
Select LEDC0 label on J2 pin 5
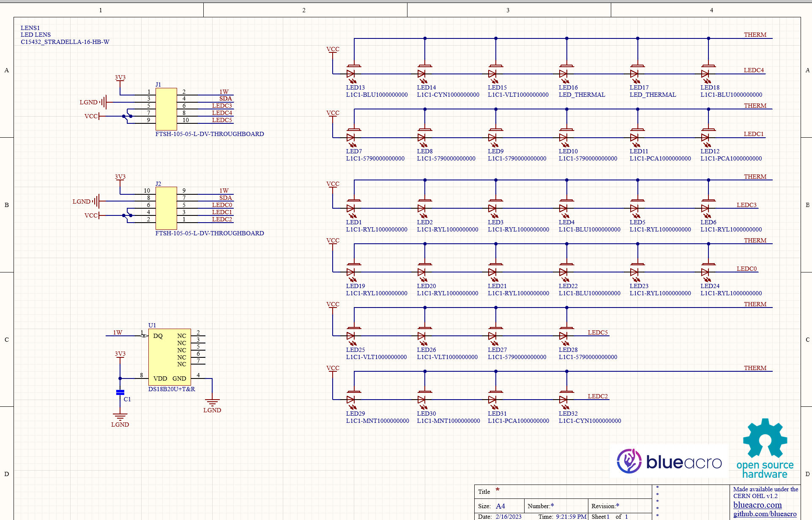(222, 205)
